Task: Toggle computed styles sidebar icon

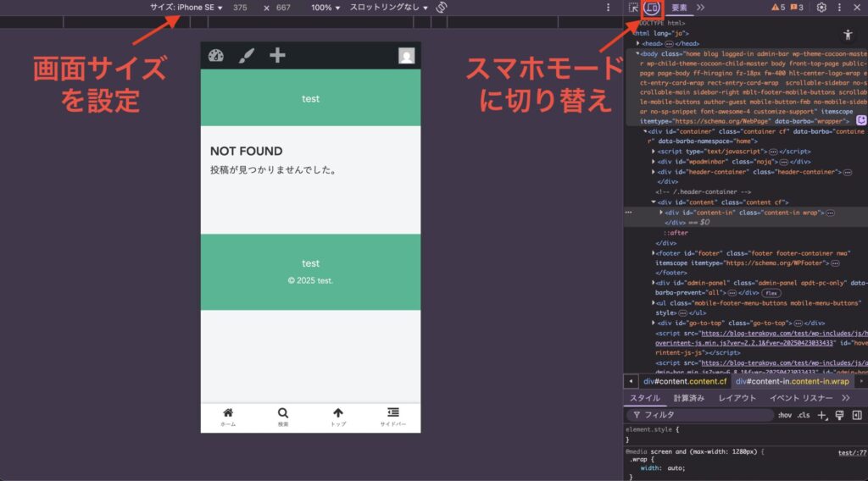Action: click(x=857, y=415)
